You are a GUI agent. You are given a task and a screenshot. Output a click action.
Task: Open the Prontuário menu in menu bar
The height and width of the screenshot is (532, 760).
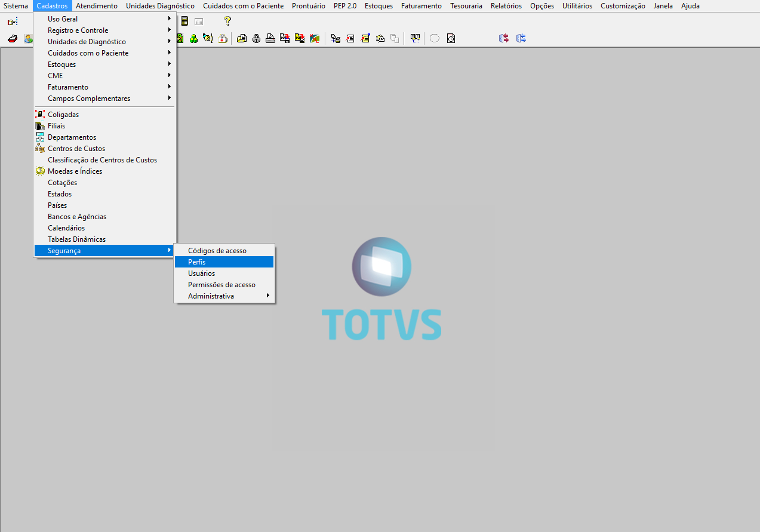309,6
